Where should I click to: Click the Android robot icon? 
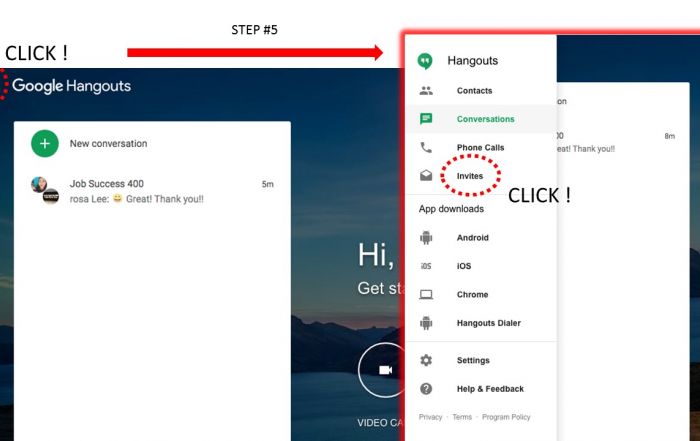click(426, 237)
